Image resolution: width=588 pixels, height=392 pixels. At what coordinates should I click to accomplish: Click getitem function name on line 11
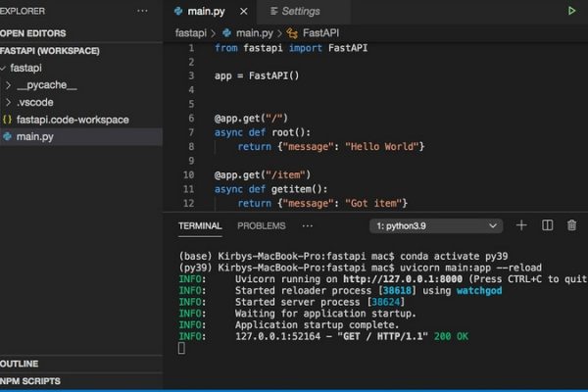pos(291,189)
